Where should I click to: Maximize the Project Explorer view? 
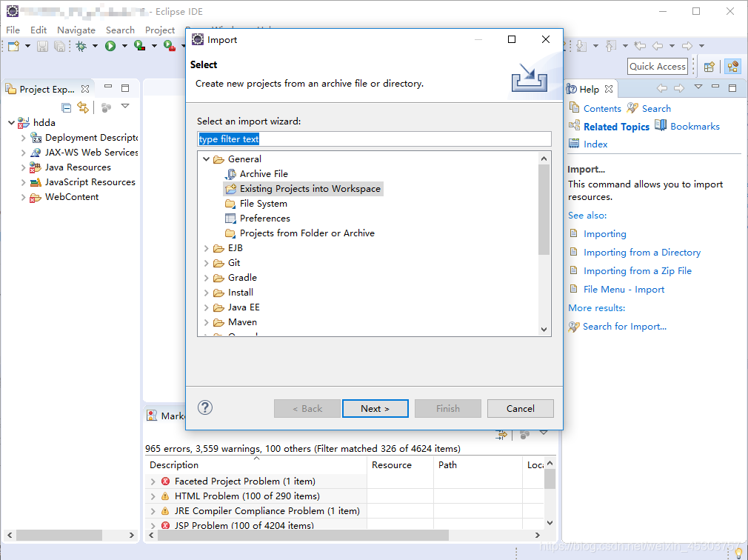(x=125, y=87)
